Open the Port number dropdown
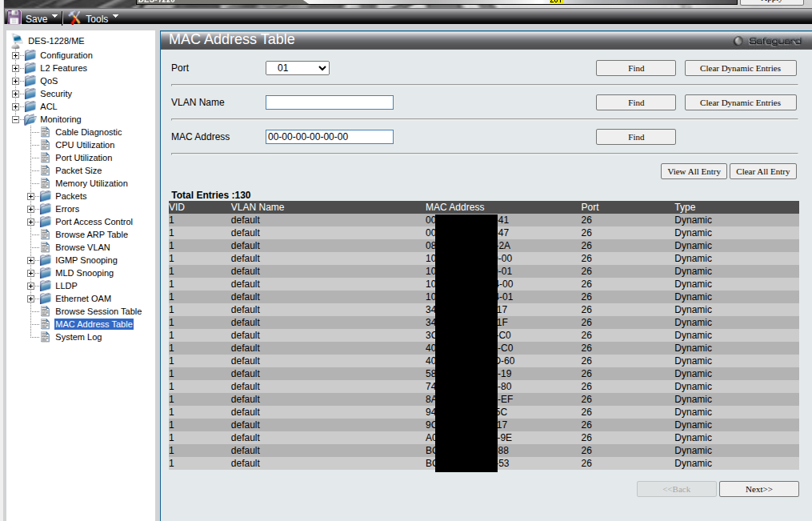Viewport: 812px width, 521px height. click(298, 68)
